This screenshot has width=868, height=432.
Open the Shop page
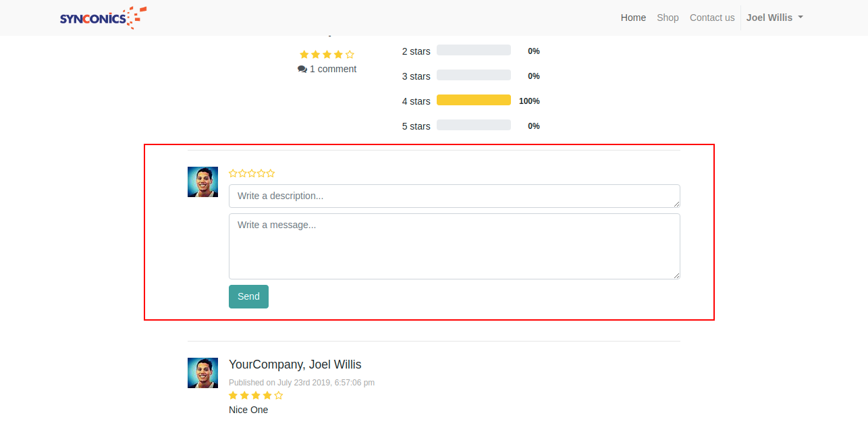tap(668, 18)
